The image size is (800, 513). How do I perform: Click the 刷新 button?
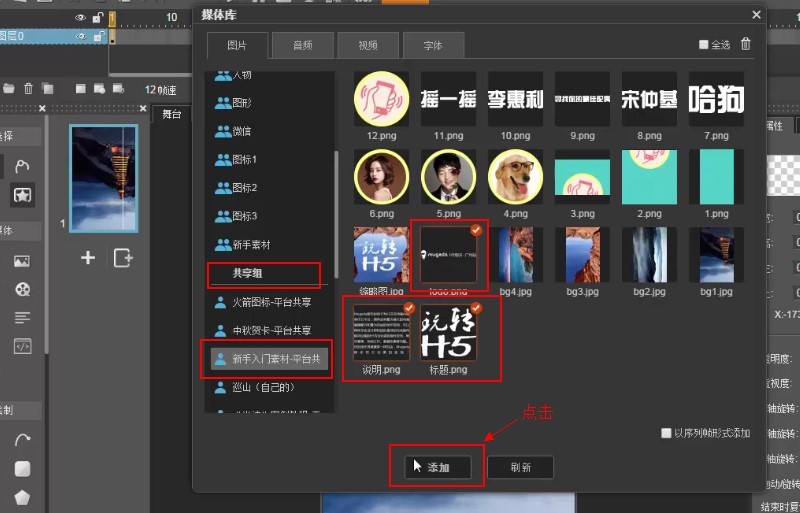pos(519,467)
